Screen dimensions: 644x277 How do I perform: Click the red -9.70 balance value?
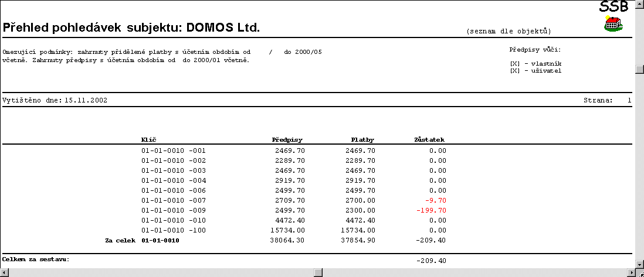point(435,200)
